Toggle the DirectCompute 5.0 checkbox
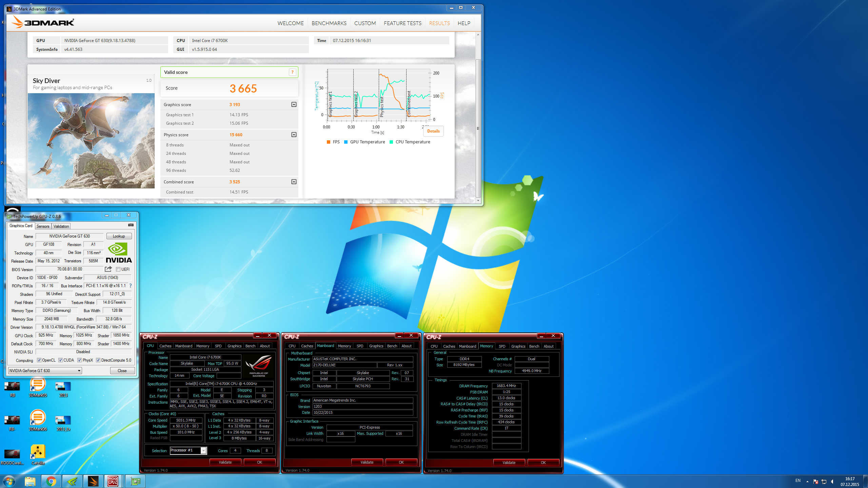868x488 pixels. click(x=98, y=360)
